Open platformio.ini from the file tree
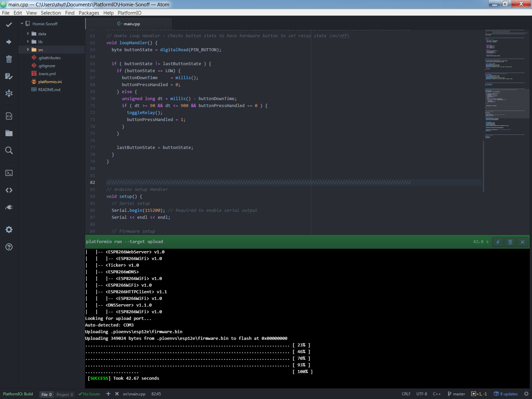532x399 pixels. tap(50, 82)
